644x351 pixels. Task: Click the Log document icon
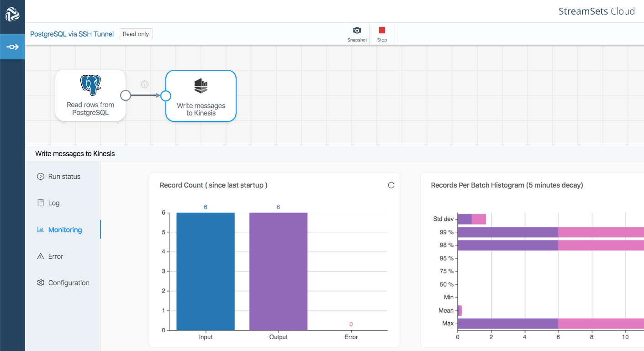(41, 203)
